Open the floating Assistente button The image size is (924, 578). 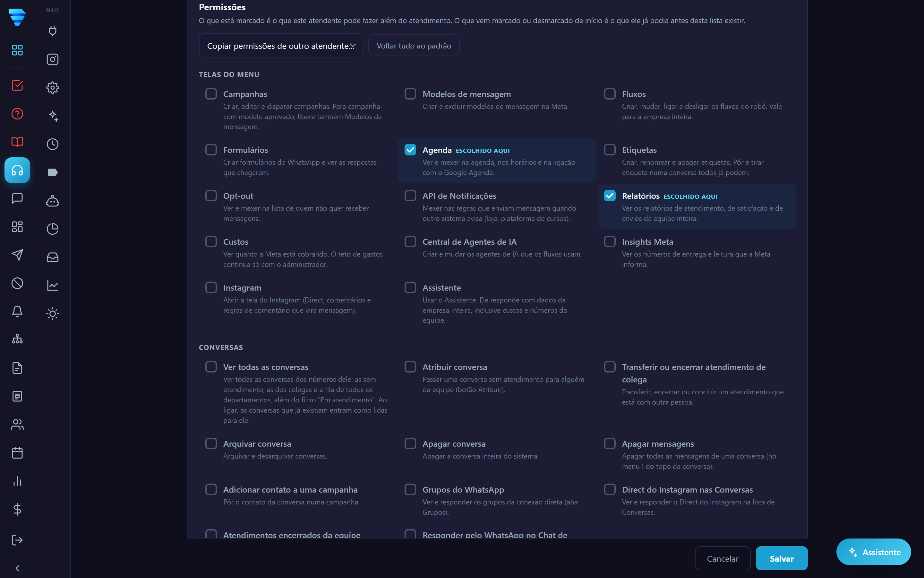[x=874, y=552]
